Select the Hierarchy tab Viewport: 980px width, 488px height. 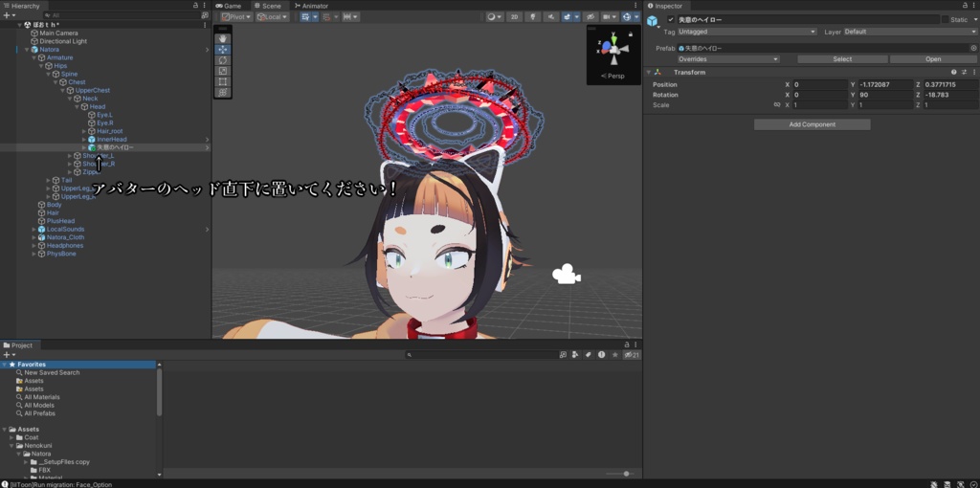22,6
